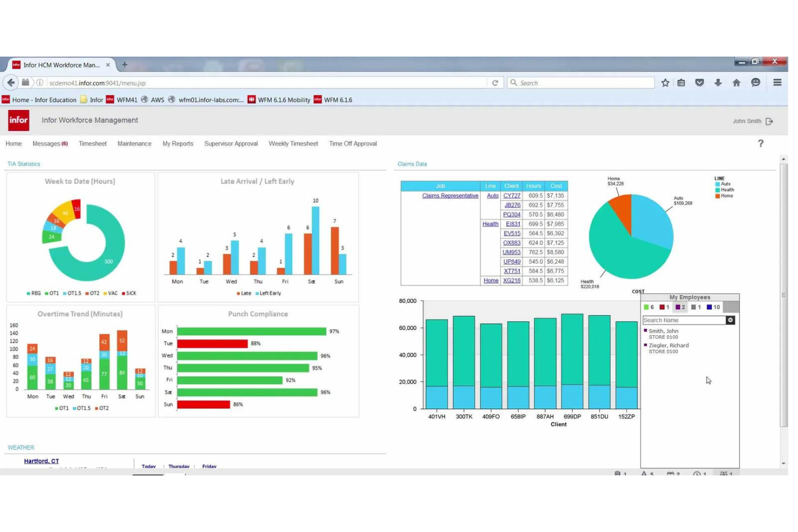Open a new browser tab
This screenshot has width=798, height=532.
(126, 65)
